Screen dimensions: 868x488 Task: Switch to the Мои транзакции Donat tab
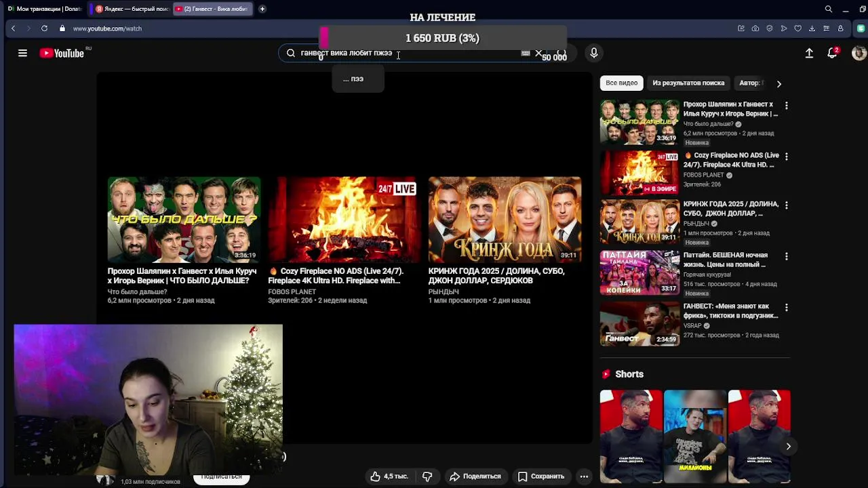(x=44, y=9)
